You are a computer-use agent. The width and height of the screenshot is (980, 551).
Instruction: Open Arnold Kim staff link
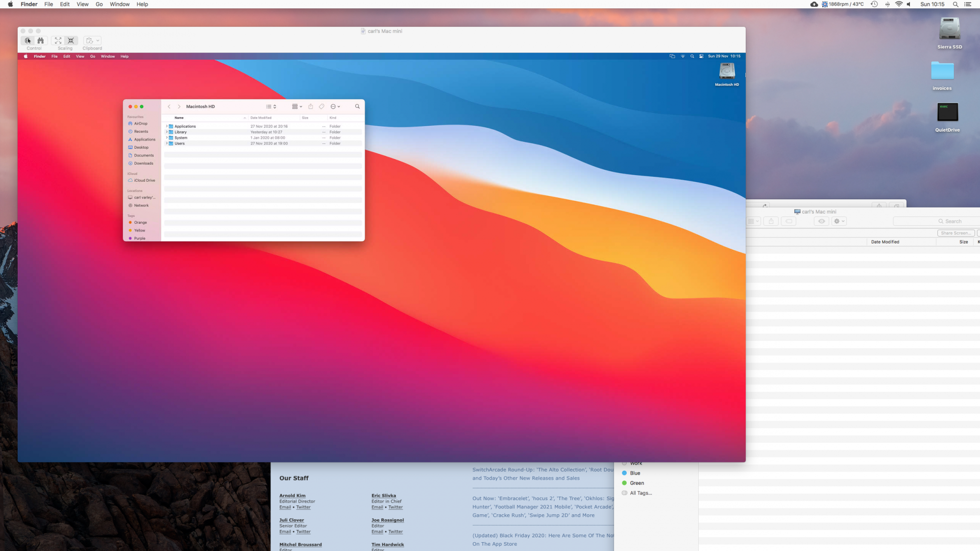point(292,496)
